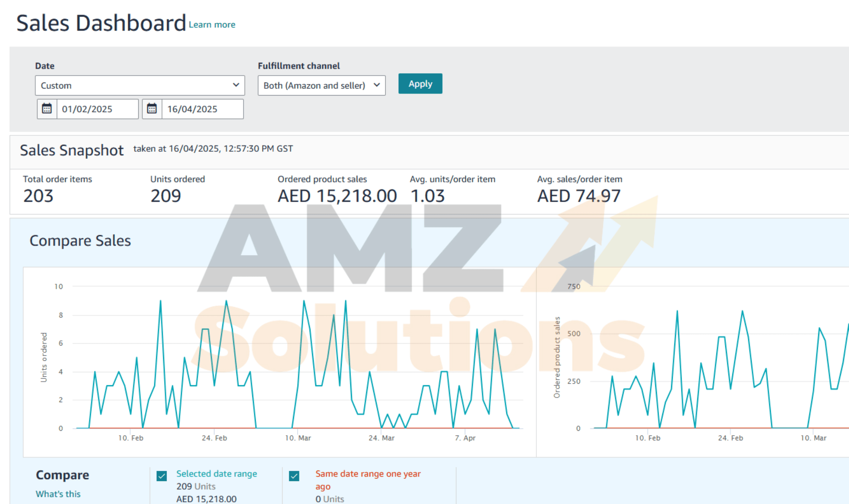Expand the Date range Custom dropdown
This screenshot has height=504, width=849.
[x=140, y=85]
